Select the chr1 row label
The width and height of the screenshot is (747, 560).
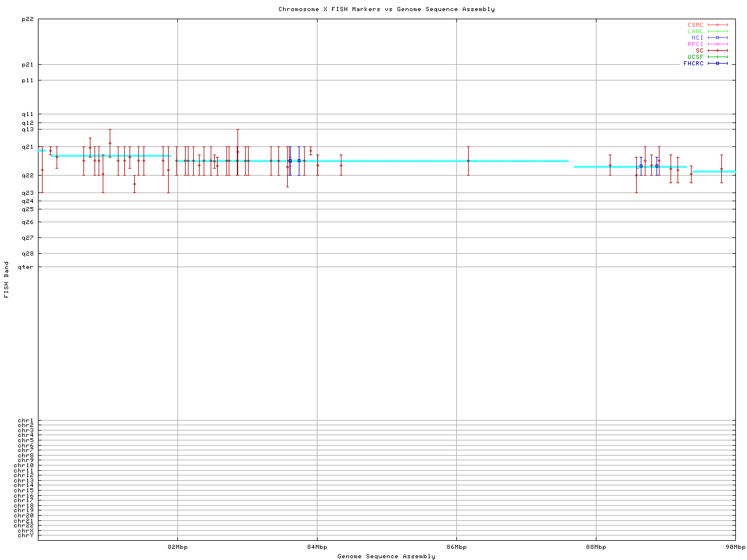[26, 421]
